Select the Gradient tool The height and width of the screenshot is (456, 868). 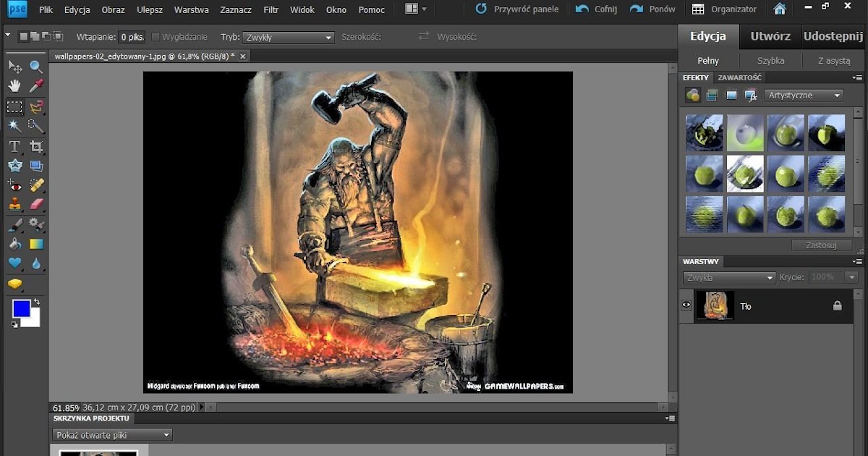coord(36,244)
